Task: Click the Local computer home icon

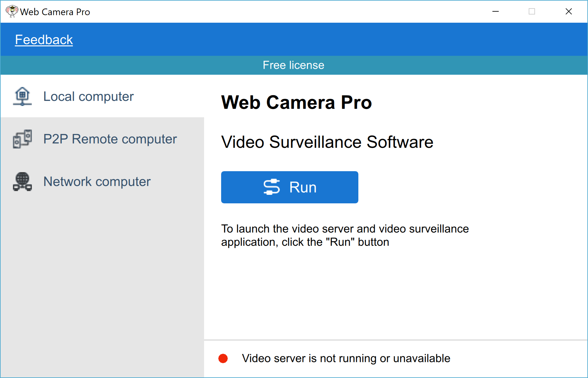Action: tap(22, 96)
